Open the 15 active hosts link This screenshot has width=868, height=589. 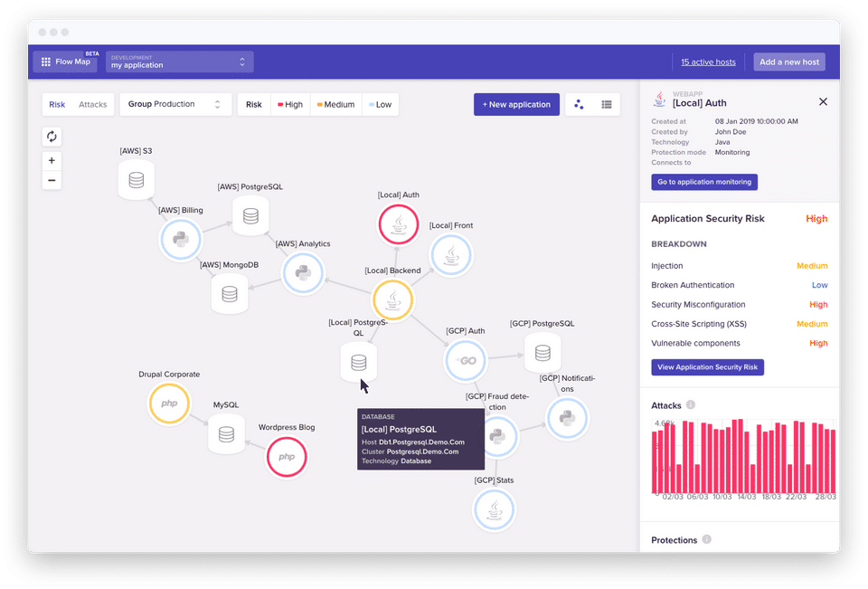click(708, 62)
